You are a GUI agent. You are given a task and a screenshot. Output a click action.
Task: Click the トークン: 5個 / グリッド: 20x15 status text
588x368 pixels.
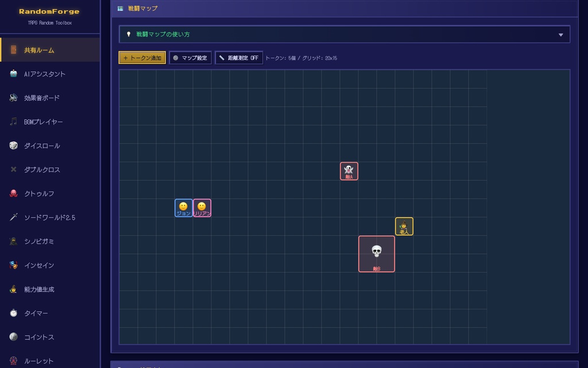pos(301,58)
